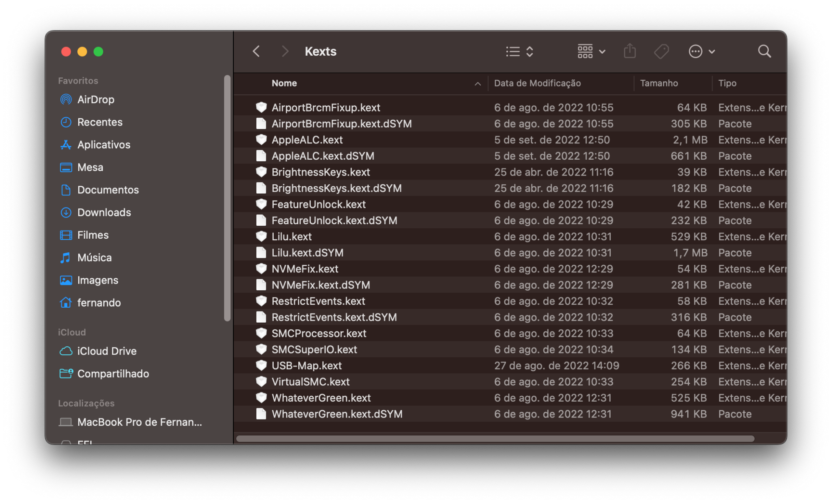Select the WhateverGreen.kext.dSYM file icon
The width and height of the screenshot is (832, 504).
pos(261,414)
